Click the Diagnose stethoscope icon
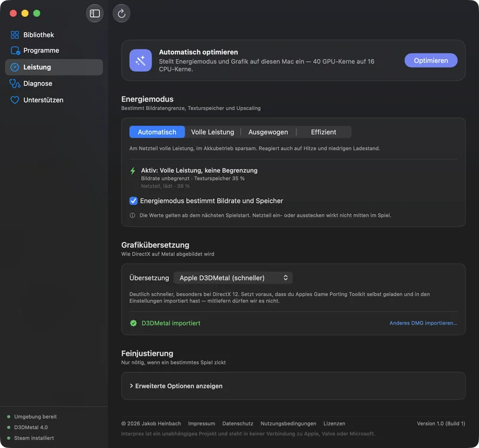479x448 pixels. (x=14, y=84)
